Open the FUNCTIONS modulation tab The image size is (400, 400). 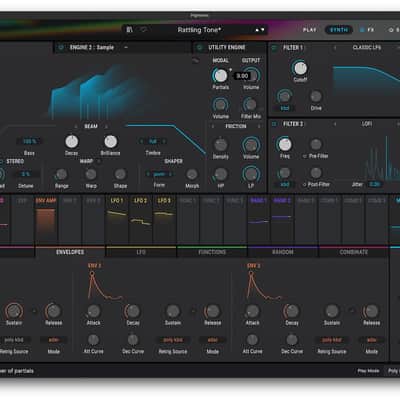pos(212,252)
